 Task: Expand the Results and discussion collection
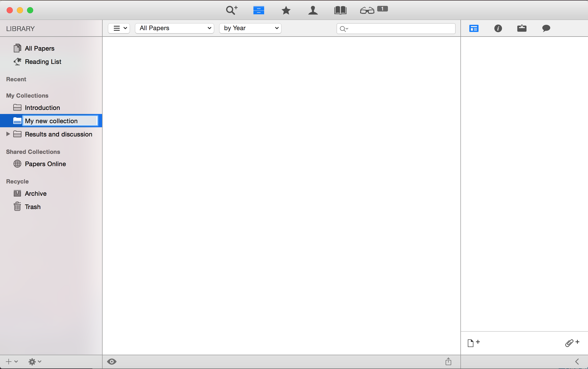8,134
